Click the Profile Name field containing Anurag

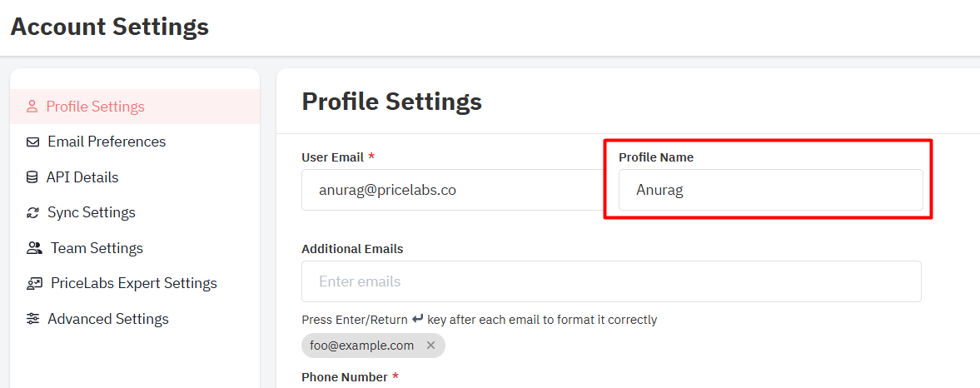[771, 190]
